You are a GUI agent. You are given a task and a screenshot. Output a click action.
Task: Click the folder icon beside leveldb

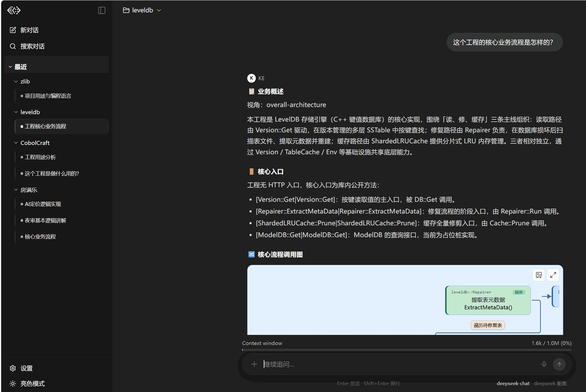126,10
